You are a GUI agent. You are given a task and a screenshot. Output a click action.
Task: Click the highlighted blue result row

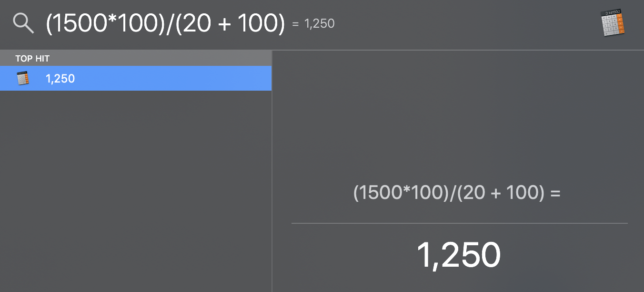(136, 78)
